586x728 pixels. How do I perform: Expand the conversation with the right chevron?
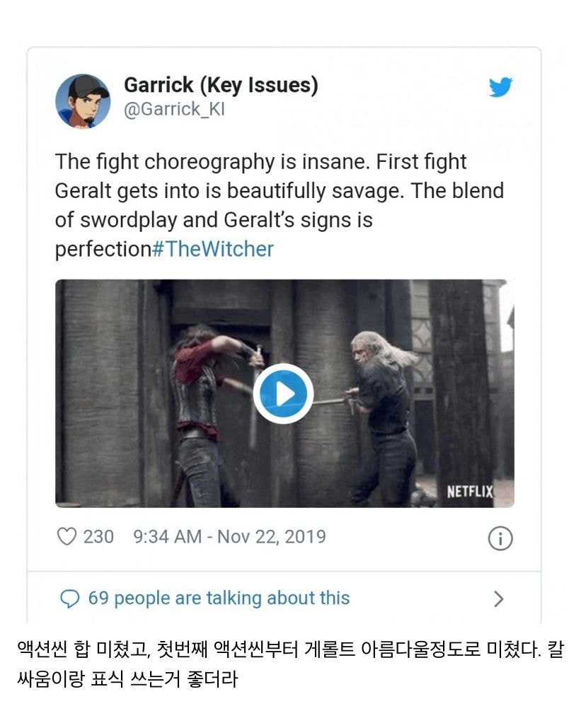498,599
